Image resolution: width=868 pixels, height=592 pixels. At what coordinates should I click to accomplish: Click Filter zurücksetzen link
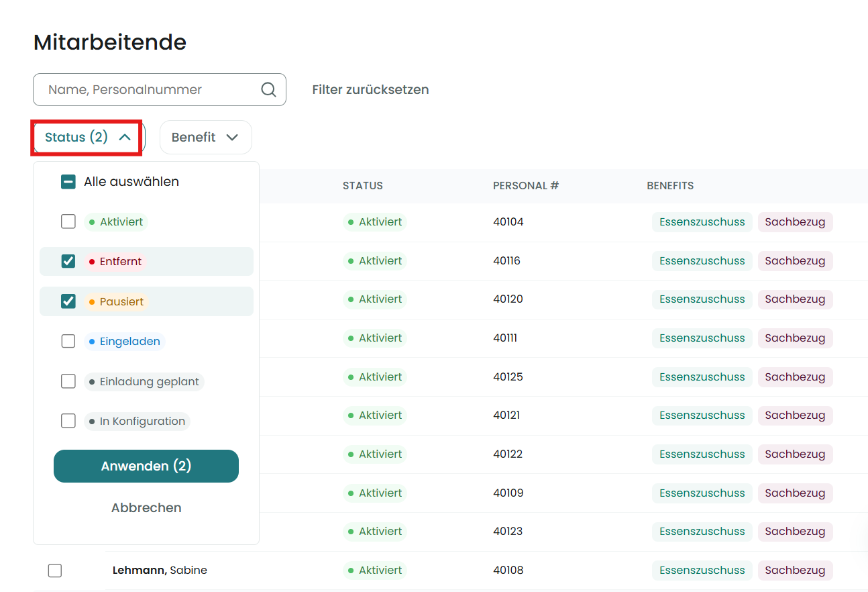[370, 90]
